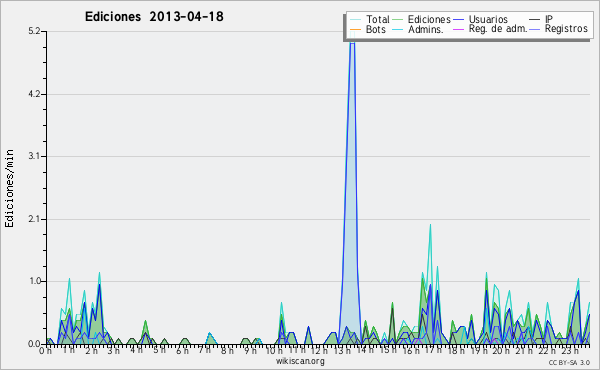Click the '20 h' x-axis label

501,351
